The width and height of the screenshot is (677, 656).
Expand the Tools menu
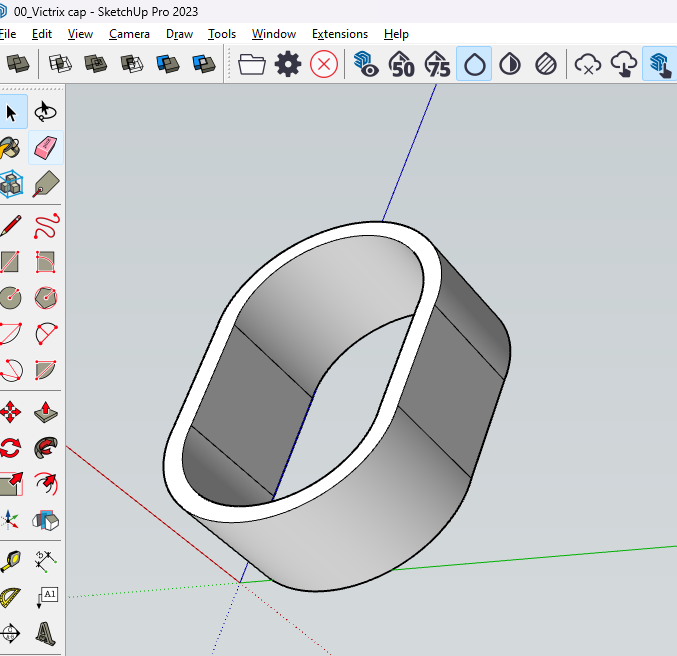pyautogui.click(x=222, y=34)
